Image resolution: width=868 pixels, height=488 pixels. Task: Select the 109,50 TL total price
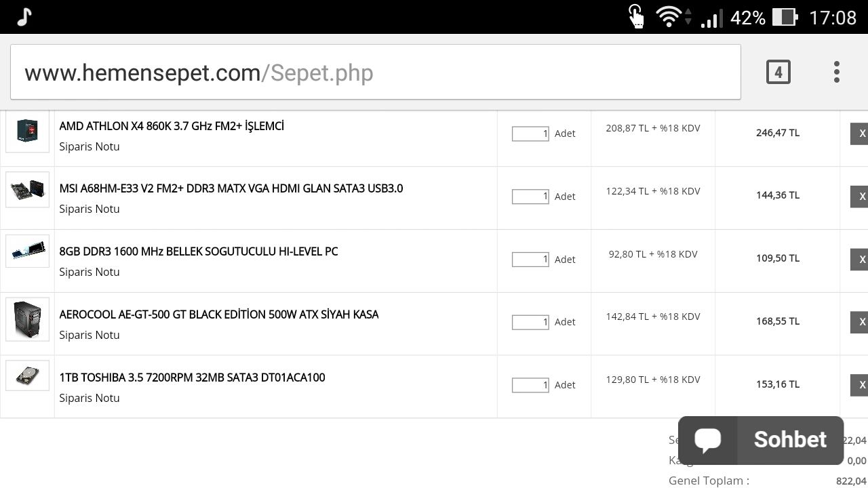(778, 258)
